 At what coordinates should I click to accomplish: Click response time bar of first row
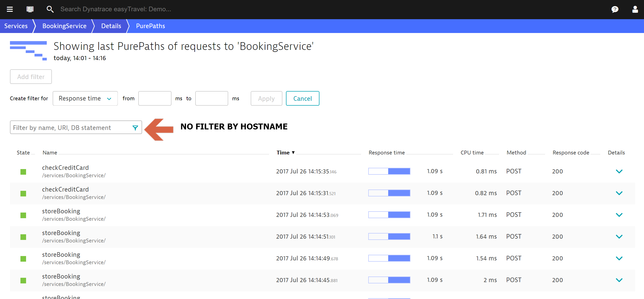click(389, 171)
